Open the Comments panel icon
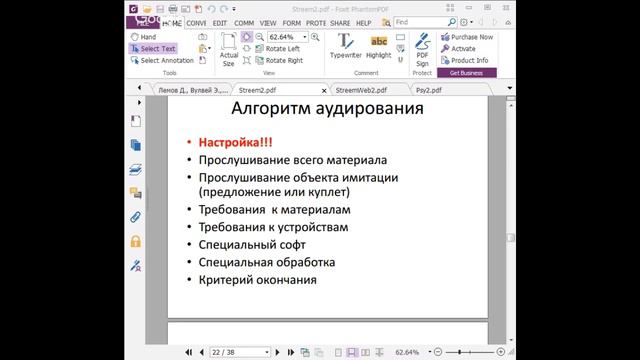 point(136,193)
